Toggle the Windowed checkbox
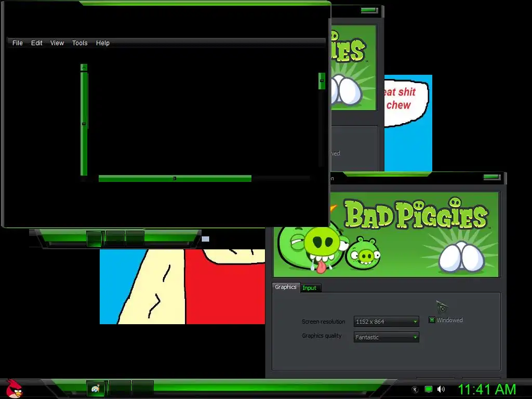The width and height of the screenshot is (532, 399). [432, 320]
